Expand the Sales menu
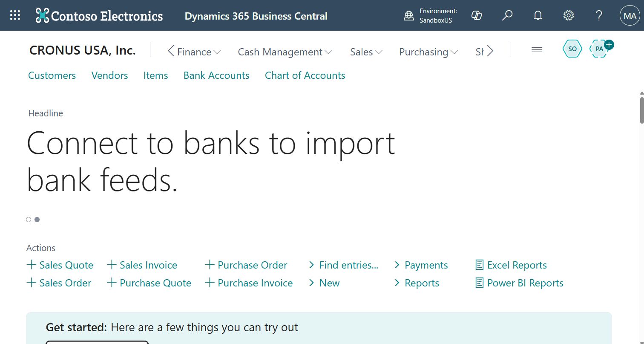 coord(366,52)
